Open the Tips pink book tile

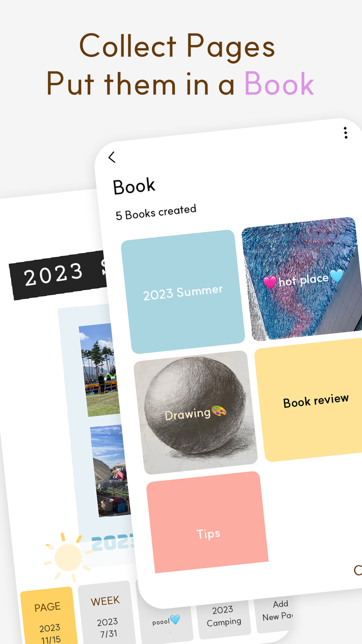coord(207,522)
